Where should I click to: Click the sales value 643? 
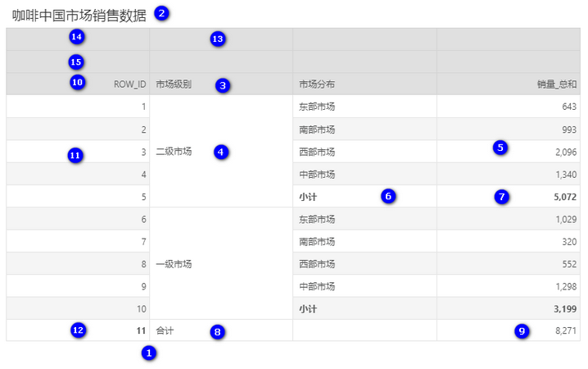569,107
